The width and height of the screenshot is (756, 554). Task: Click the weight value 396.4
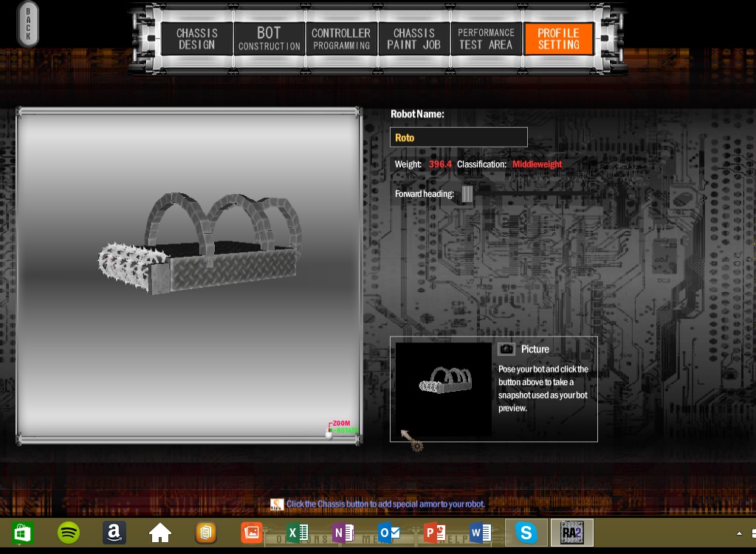coord(440,165)
